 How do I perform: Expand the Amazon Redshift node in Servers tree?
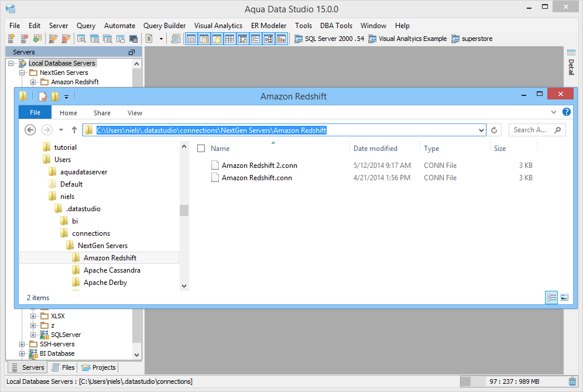[33, 82]
